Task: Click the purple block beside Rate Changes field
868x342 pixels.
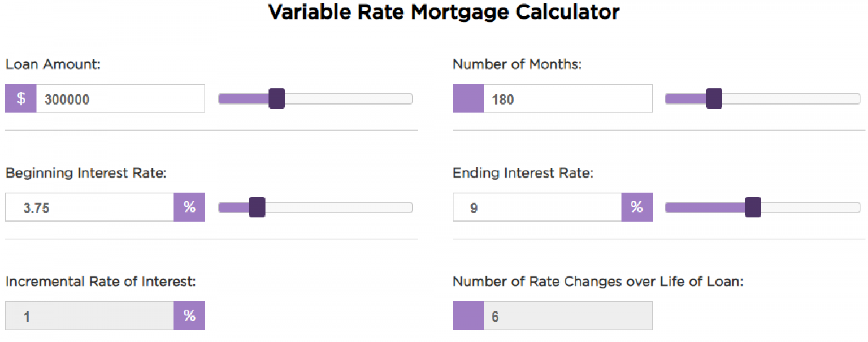Action: click(x=468, y=315)
